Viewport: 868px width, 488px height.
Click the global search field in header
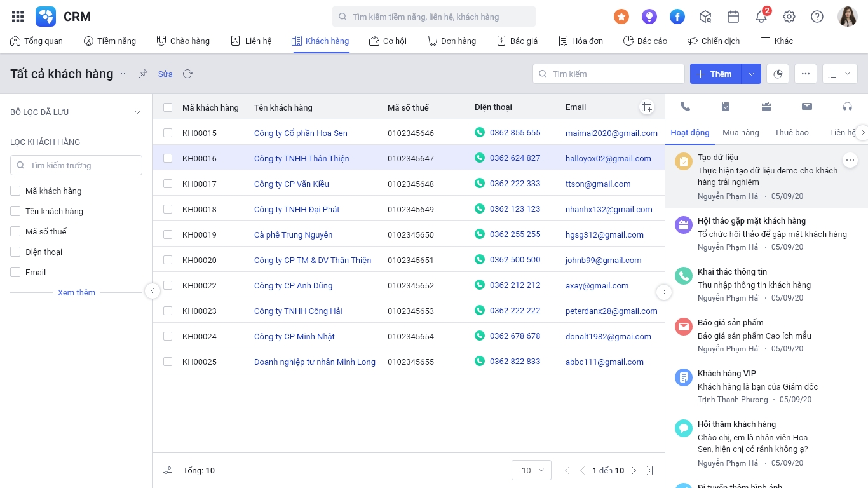pyautogui.click(x=434, y=17)
